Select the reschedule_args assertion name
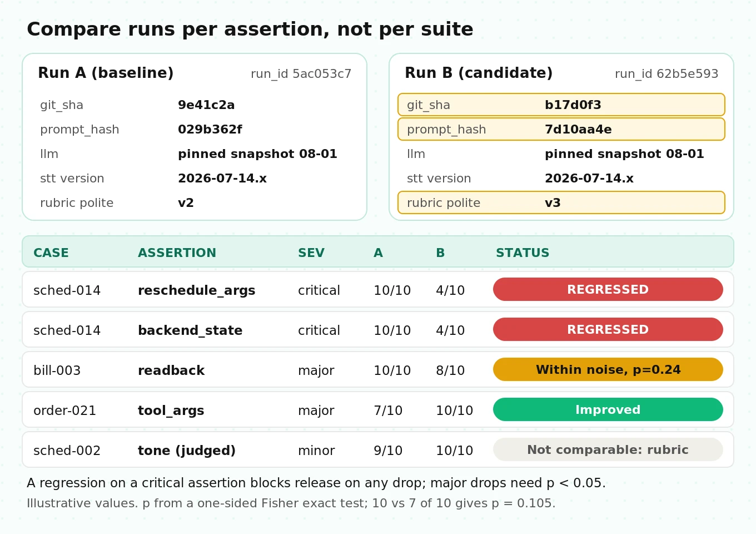This screenshot has height=534, width=756. coord(197,290)
